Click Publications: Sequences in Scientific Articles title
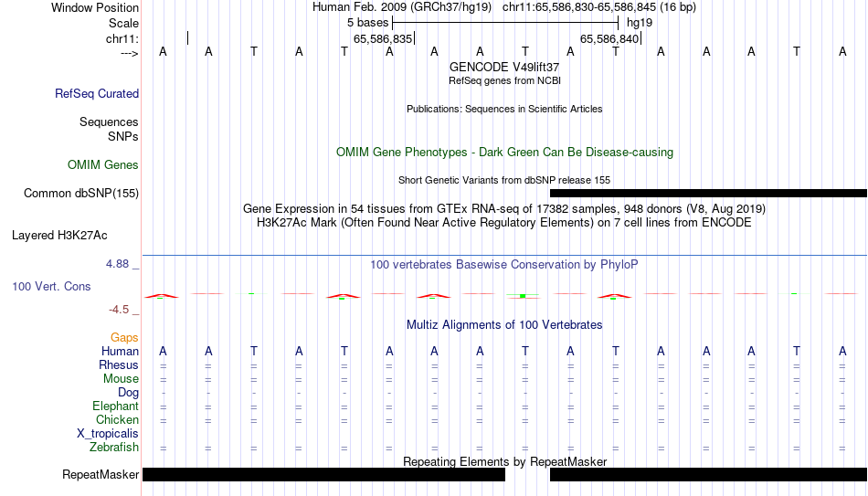The height and width of the screenshot is (496, 868). 504,109
